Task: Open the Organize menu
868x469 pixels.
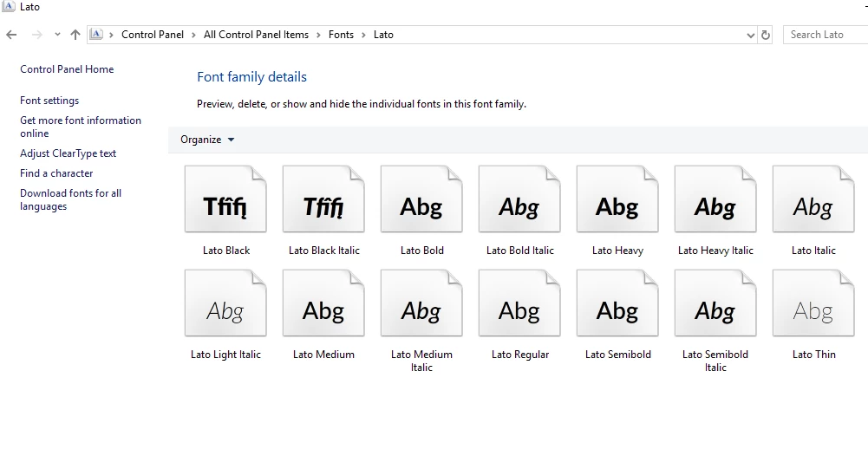Action: [207, 140]
